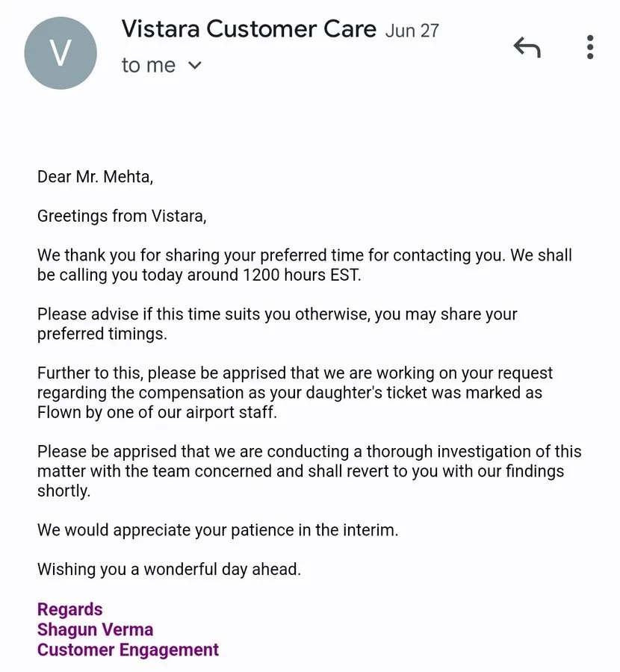620x672 pixels.
Task: Tap the paragraph mentioning "daughter's ticket"
Action: pyautogui.click(x=295, y=393)
